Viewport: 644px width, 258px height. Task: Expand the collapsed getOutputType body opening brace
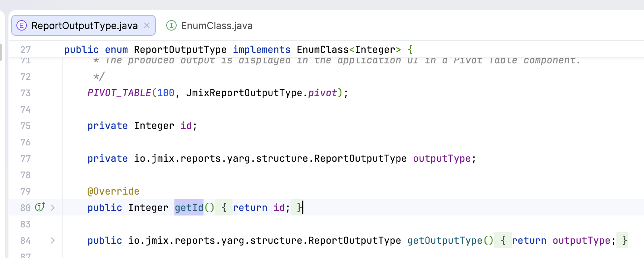click(x=503, y=240)
